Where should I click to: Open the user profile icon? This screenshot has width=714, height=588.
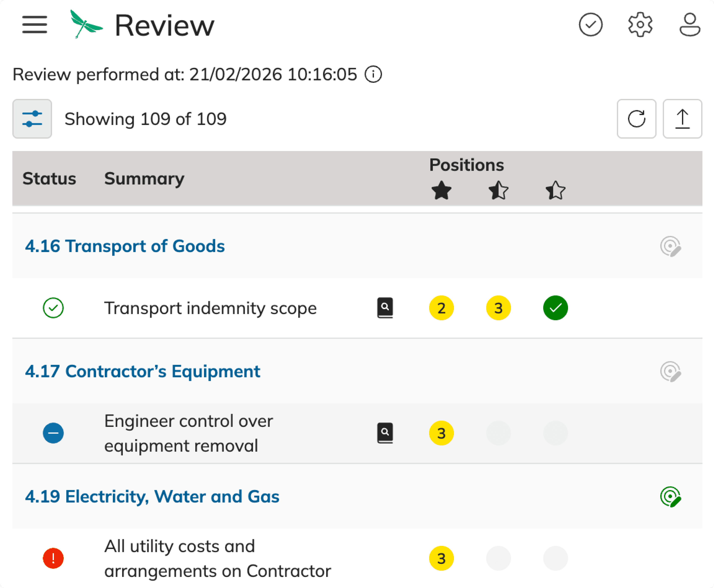tap(689, 25)
